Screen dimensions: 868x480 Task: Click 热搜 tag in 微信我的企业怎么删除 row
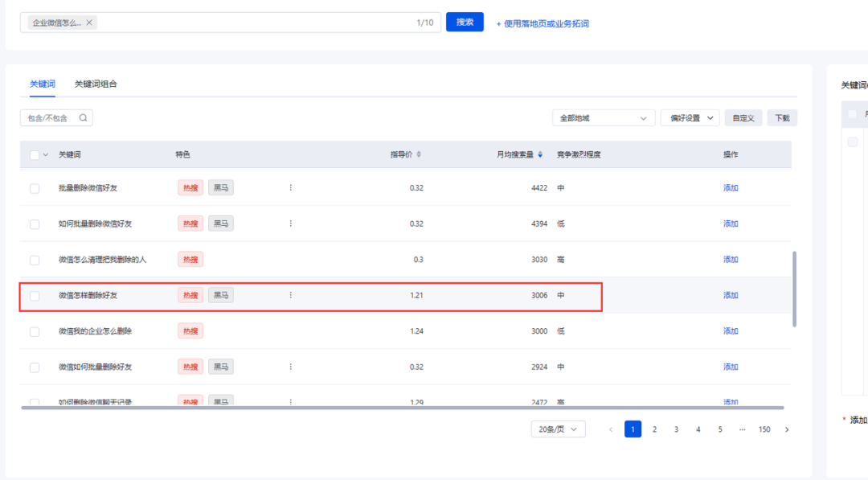[x=190, y=331]
